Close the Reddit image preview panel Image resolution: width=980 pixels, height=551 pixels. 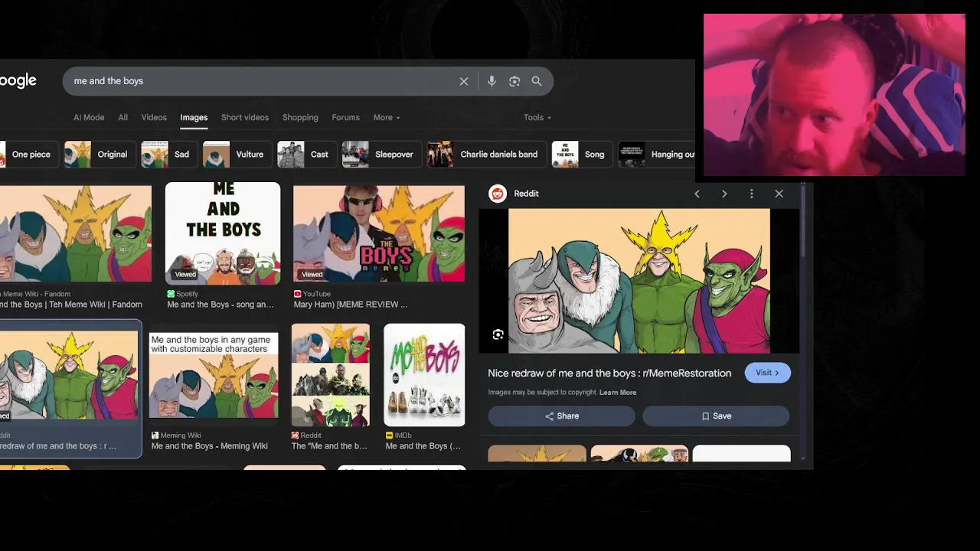tap(779, 194)
